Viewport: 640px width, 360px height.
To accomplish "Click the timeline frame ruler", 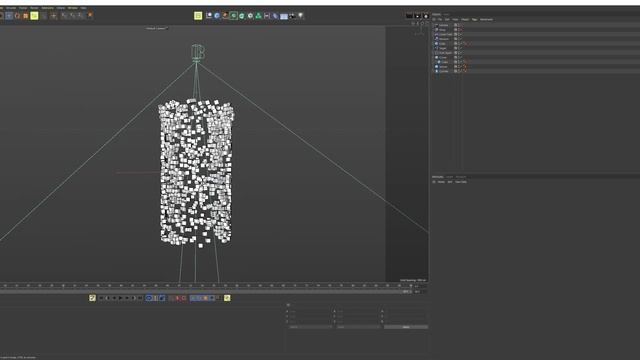I will pos(206,286).
